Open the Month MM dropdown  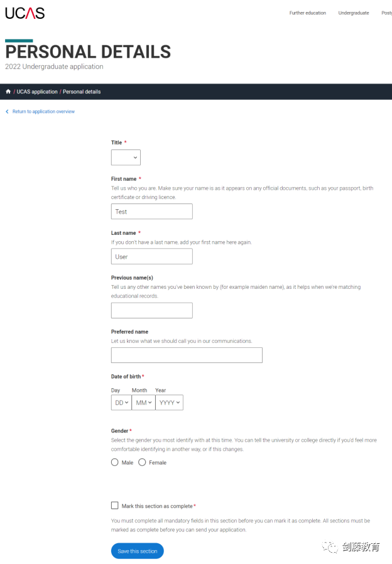coord(143,403)
